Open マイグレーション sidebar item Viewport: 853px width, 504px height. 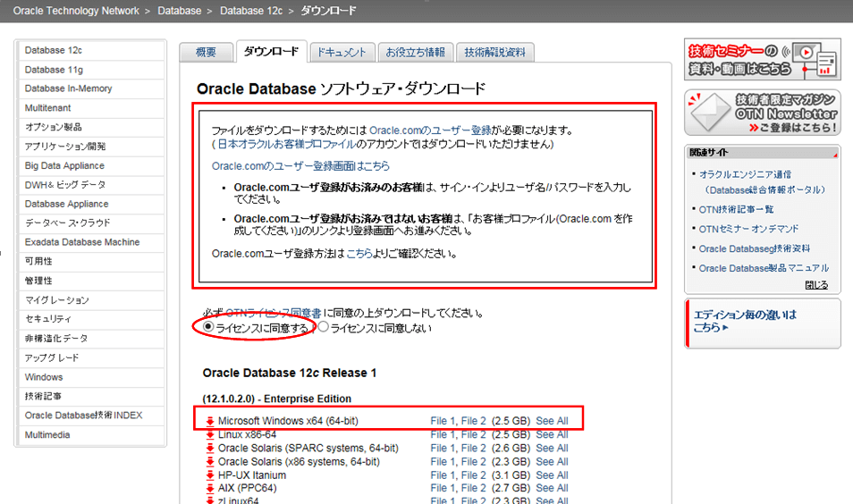pos(91,300)
